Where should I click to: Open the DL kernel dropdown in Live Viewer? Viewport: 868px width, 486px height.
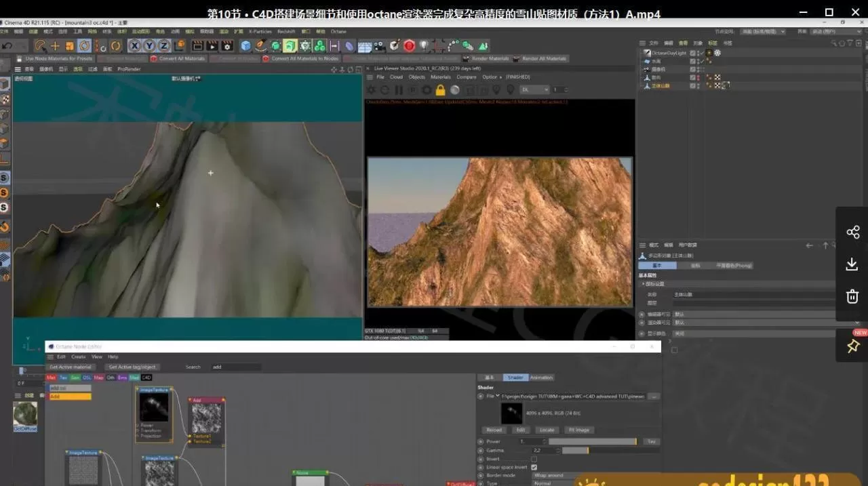tap(534, 89)
